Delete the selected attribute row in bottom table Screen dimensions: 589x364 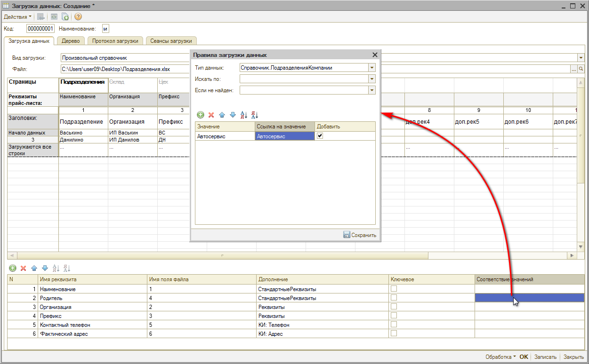[x=23, y=268]
